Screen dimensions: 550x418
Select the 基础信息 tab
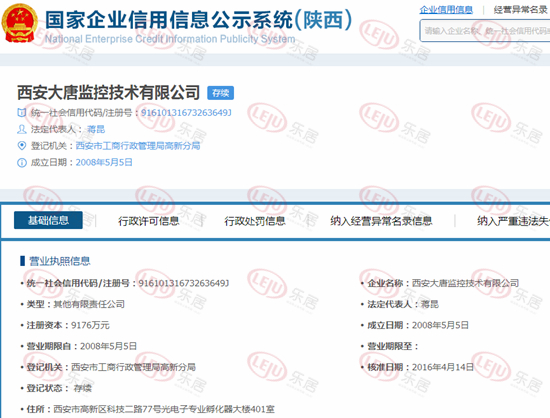point(48,220)
